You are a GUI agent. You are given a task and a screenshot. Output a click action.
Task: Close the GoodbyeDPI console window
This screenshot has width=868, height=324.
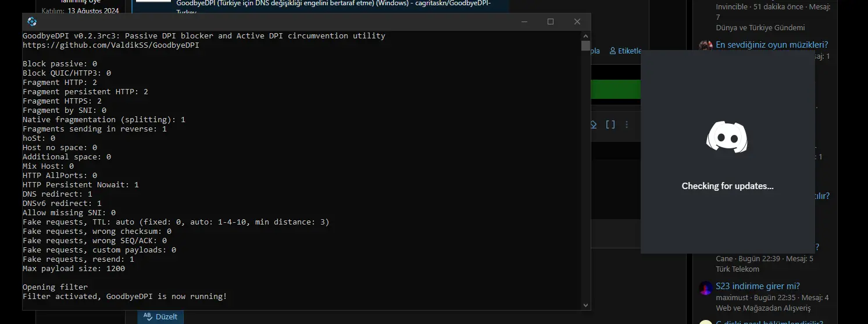pos(577,22)
